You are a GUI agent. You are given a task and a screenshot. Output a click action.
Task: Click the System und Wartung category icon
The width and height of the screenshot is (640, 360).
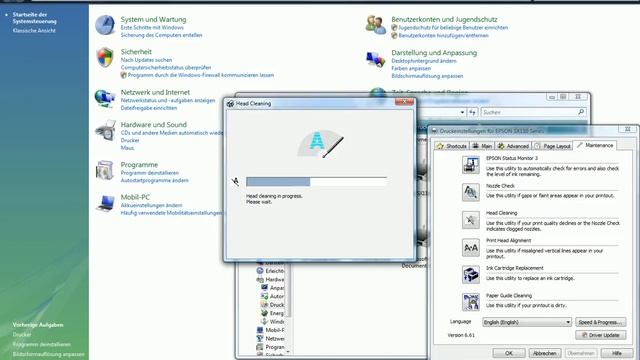pyautogui.click(x=105, y=25)
